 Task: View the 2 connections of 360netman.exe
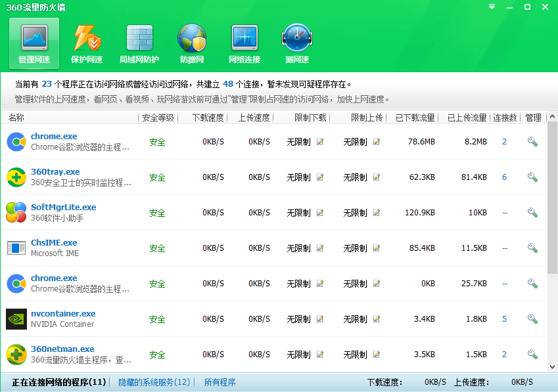pyautogui.click(x=504, y=355)
